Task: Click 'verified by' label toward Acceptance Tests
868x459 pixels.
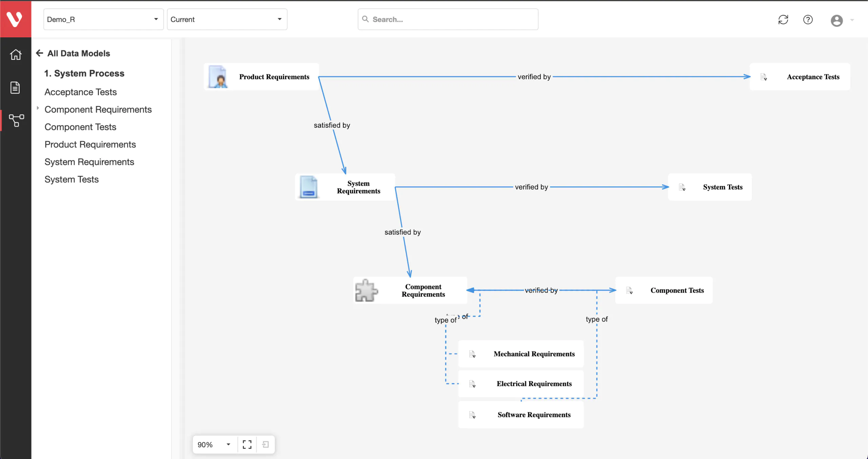Action: click(534, 77)
